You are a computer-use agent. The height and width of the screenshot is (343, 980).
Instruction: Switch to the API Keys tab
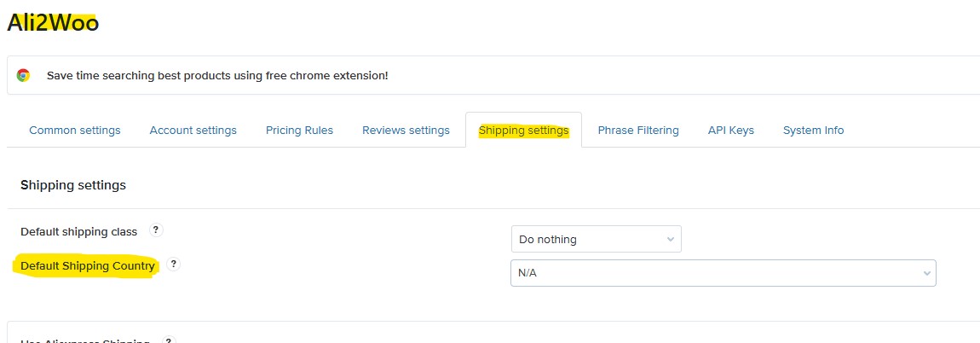[730, 131]
